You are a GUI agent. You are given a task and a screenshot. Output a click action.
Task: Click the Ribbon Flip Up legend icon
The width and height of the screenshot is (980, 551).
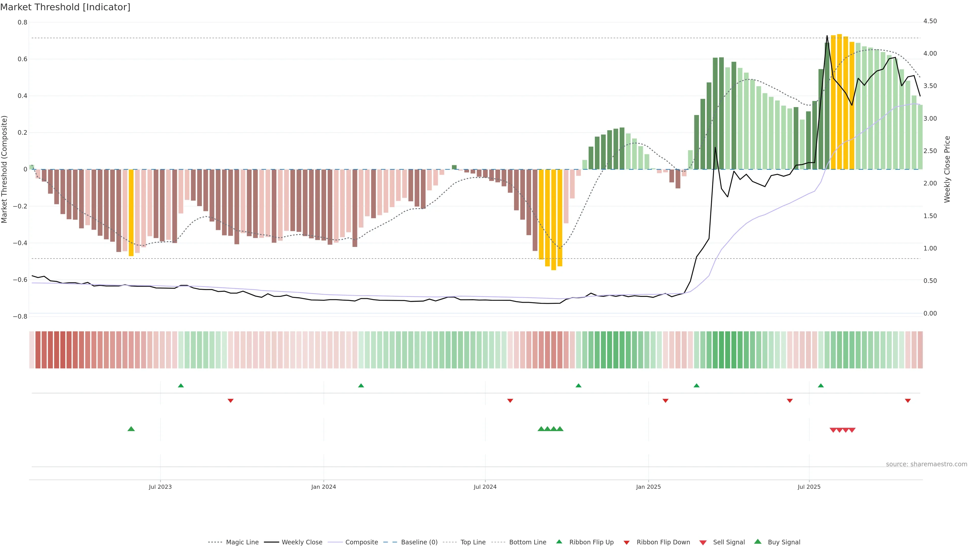click(559, 542)
